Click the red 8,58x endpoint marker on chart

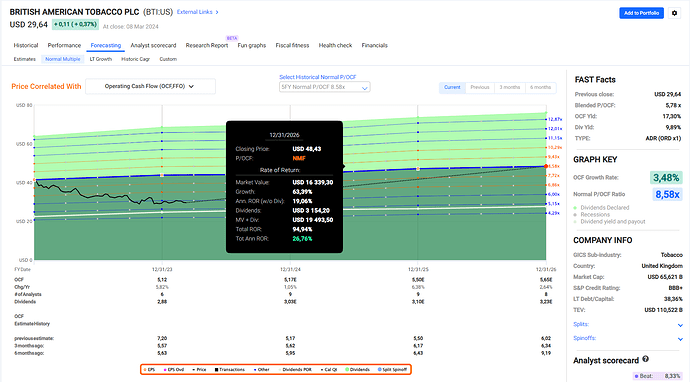pyautogui.click(x=546, y=166)
